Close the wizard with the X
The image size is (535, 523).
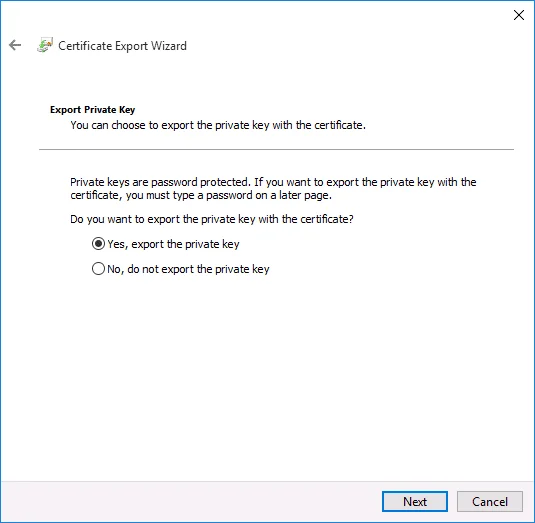click(x=519, y=15)
